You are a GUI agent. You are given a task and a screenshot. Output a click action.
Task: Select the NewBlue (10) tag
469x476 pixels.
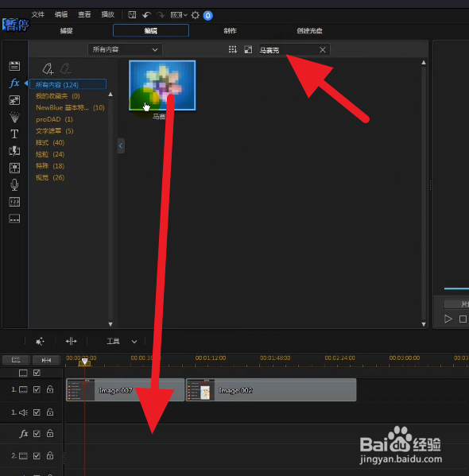pos(70,108)
